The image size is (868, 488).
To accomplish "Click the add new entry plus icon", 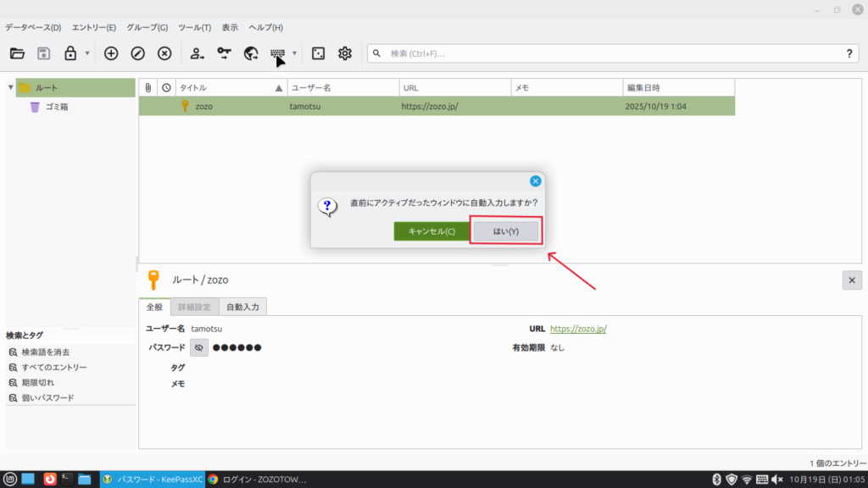I will pyautogui.click(x=111, y=53).
